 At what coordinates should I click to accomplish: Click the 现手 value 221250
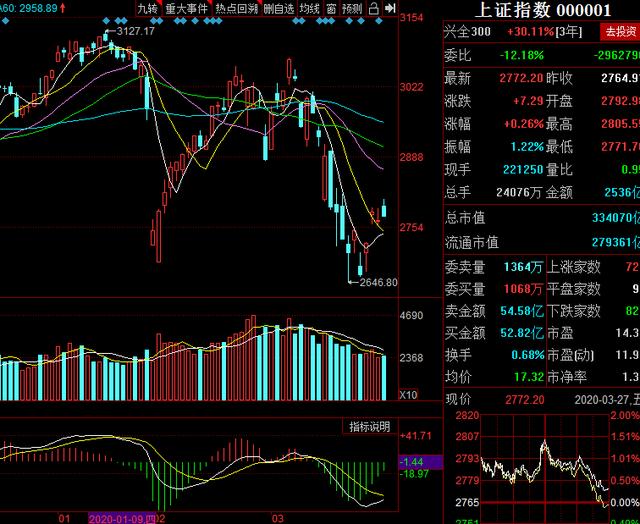point(523,169)
